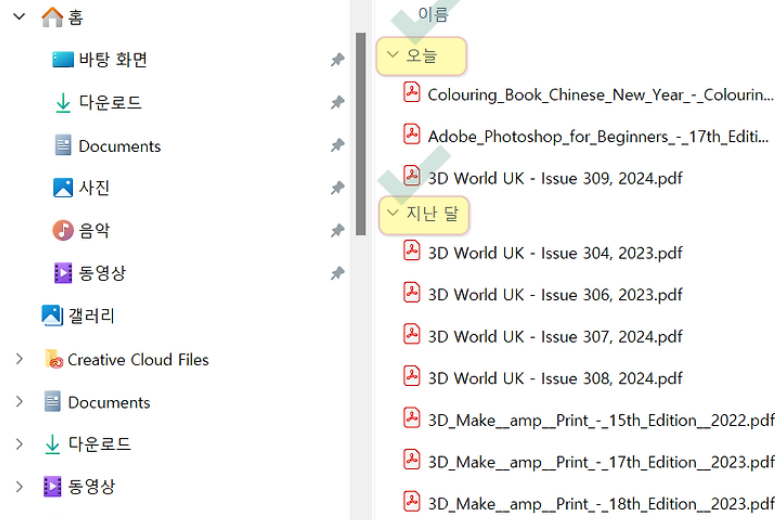Open 갤러리 in navigation pane
The width and height of the screenshot is (784, 520).
pos(91,316)
